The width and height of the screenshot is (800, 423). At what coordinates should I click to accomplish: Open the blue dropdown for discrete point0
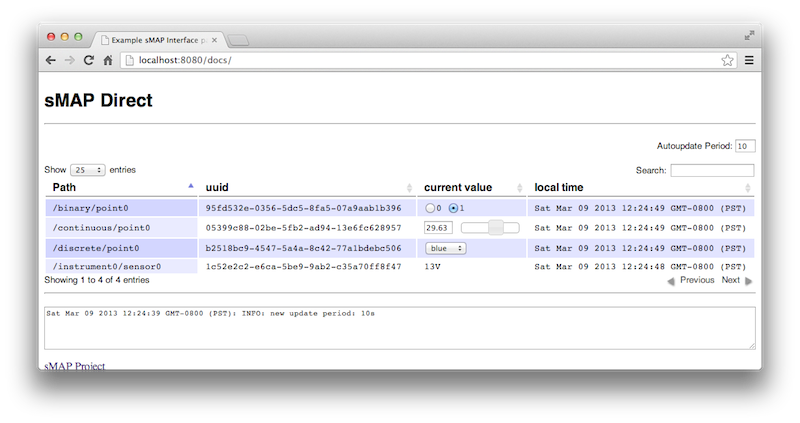(x=445, y=248)
